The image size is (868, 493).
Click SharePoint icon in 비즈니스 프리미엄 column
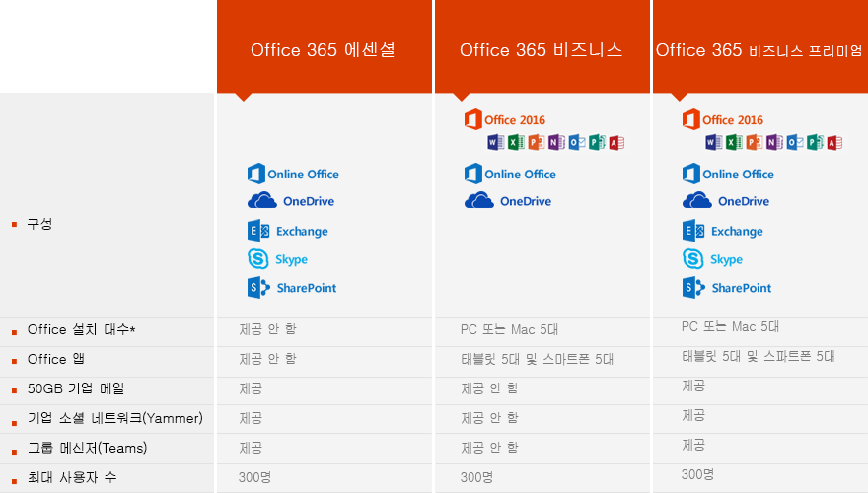click(x=693, y=287)
